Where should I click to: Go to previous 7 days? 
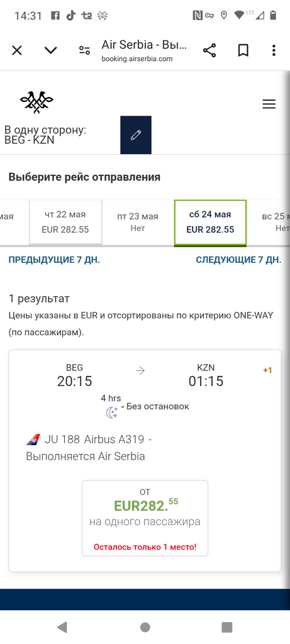coord(54,260)
